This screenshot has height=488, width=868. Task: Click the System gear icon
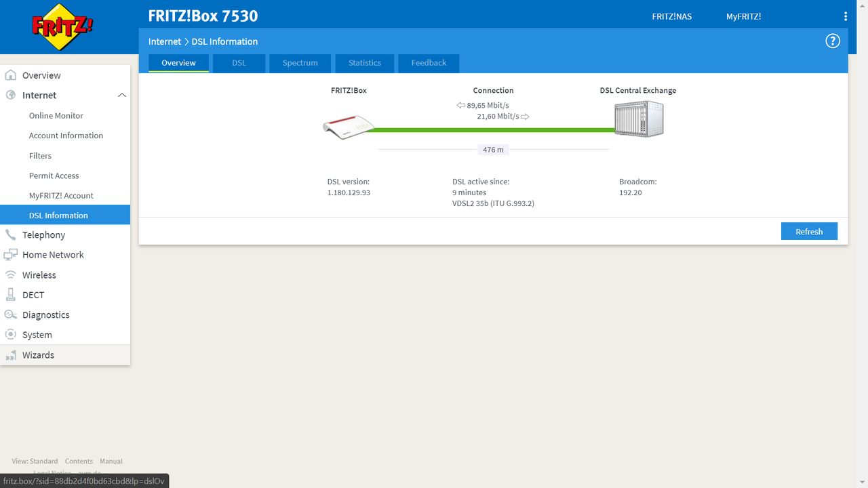pyautogui.click(x=10, y=335)
